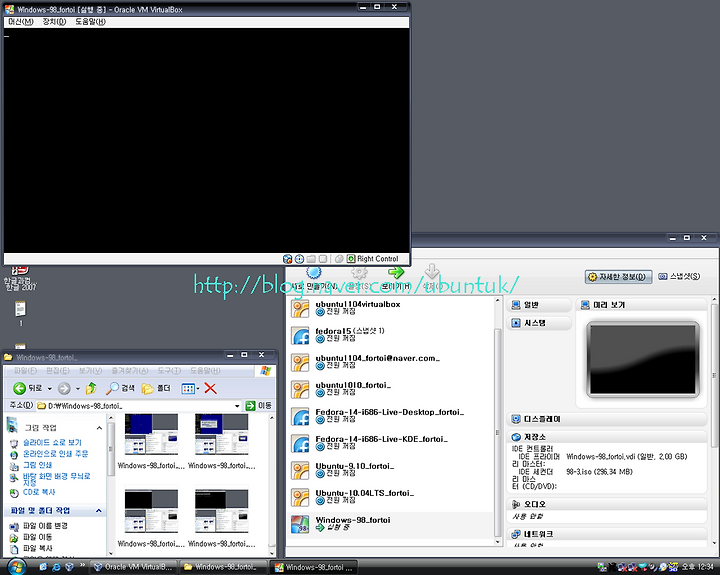The height and width of the screenshot is (575, 720).
Task: Click the Fedora icon beside fedora15
Action: click(x=300, y=336)
